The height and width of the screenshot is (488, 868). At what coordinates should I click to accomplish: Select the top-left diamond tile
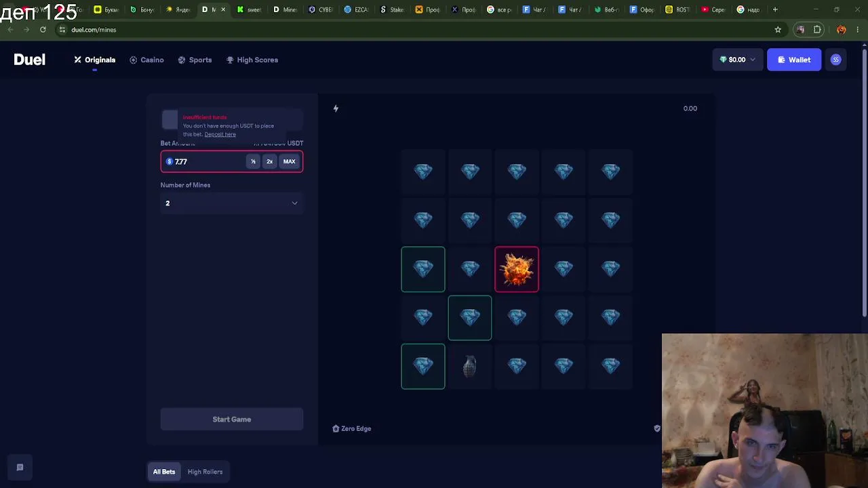(x=423, y=172)
